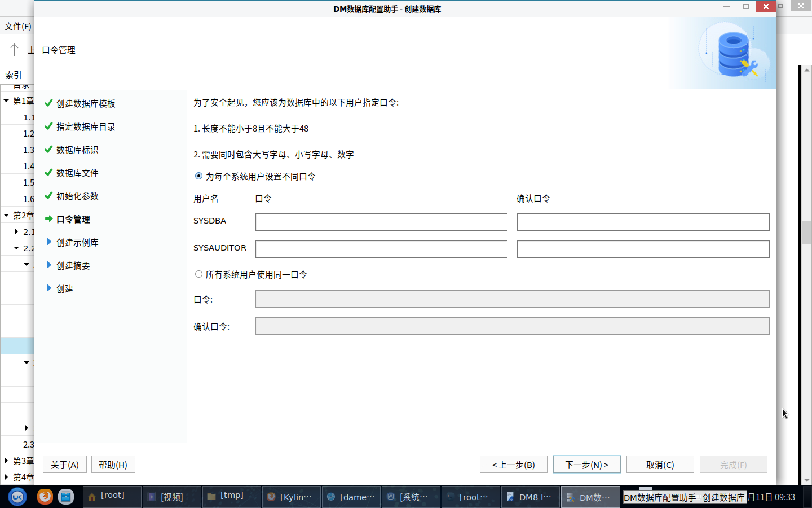
Task: Click the up arrow icon in background window
Action: point(15,50)
